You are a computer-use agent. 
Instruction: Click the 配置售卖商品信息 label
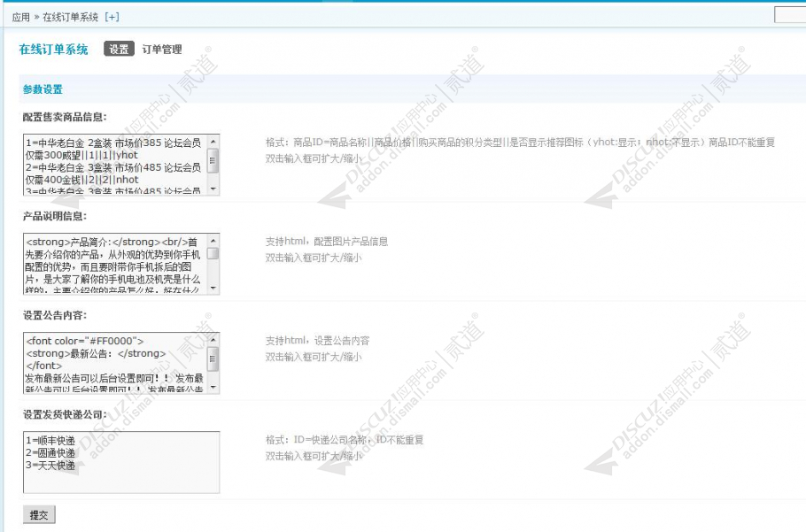(65, 117)
